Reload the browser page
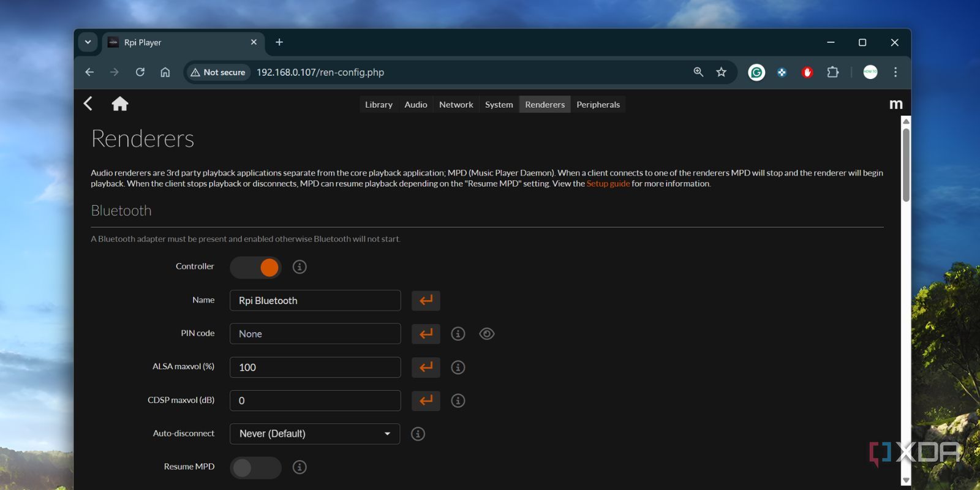The image size is (980, 490). 140,72
